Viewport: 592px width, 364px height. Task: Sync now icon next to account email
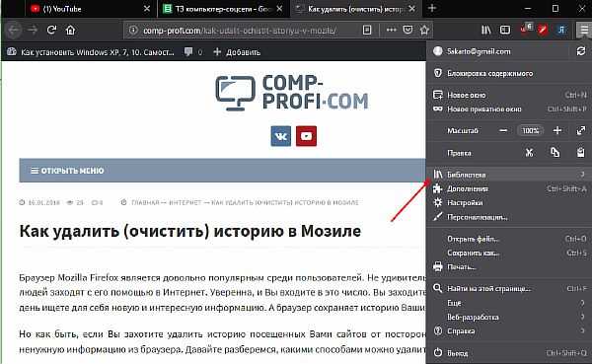tap(581, 51)
